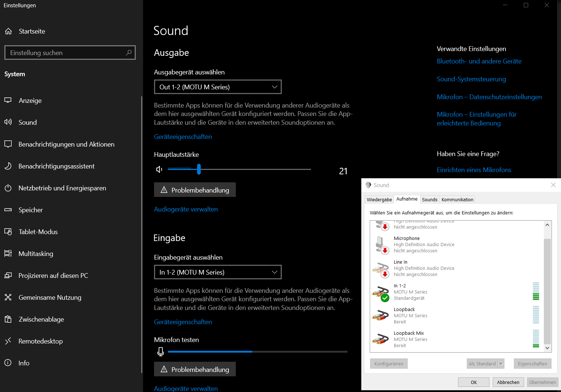Switch to the Sounds tab
The image size is (561, 392).
pyautogui.click(x=430, y=199)
